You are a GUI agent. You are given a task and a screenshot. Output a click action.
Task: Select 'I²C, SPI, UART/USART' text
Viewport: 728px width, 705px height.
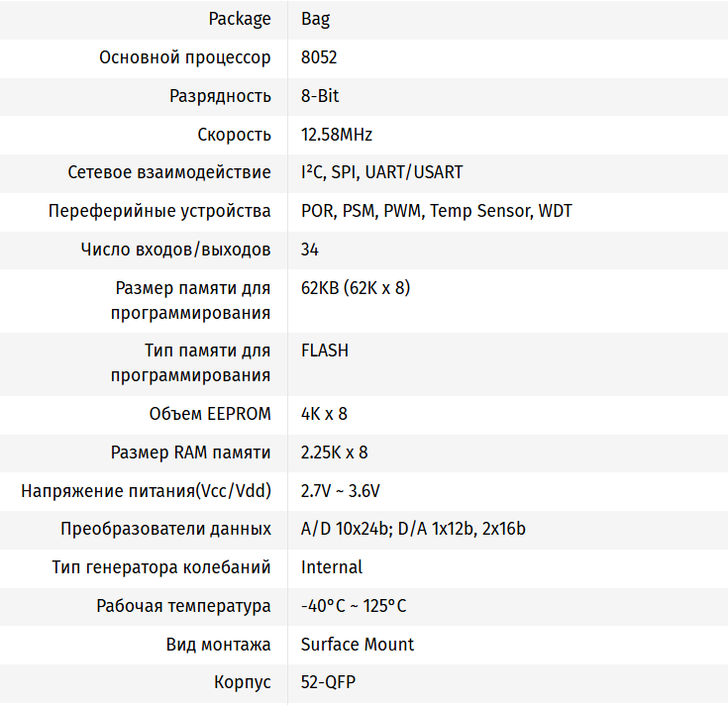coord(381,172)
